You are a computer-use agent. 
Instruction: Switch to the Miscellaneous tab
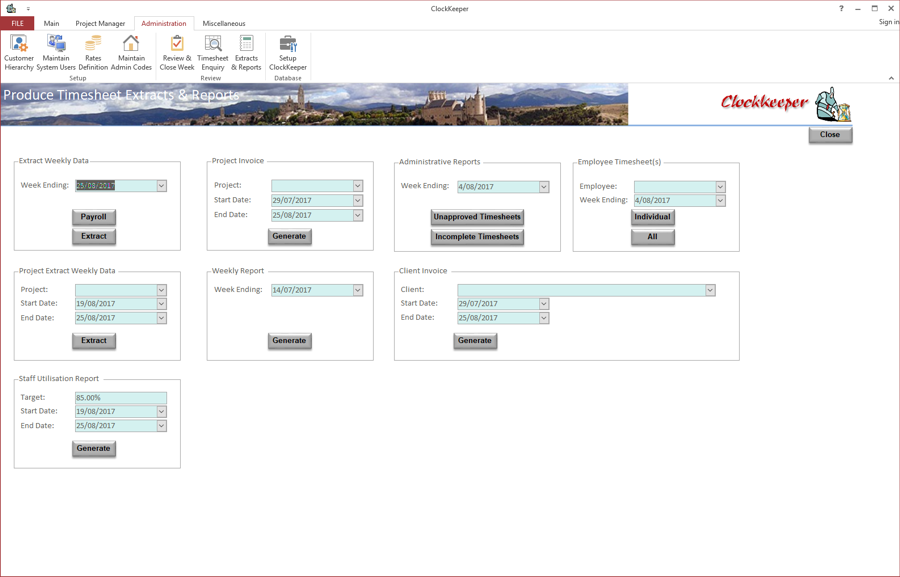[224, 24]
